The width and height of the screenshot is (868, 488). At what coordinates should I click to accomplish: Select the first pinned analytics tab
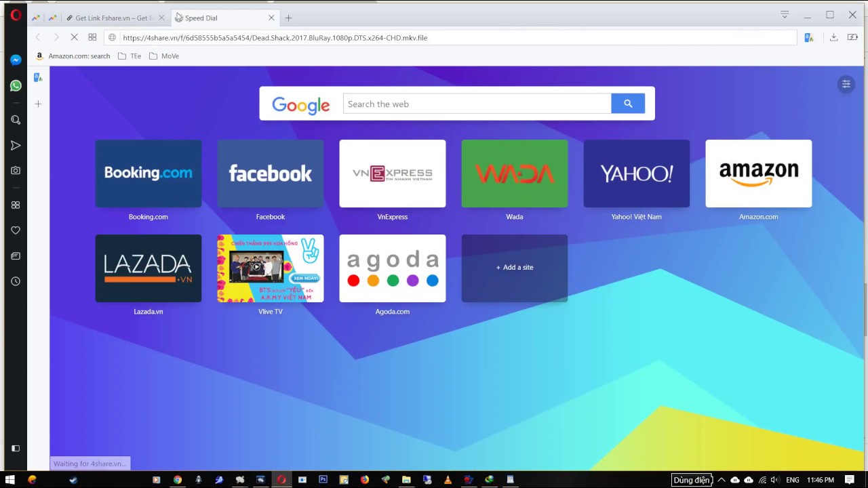35,18
